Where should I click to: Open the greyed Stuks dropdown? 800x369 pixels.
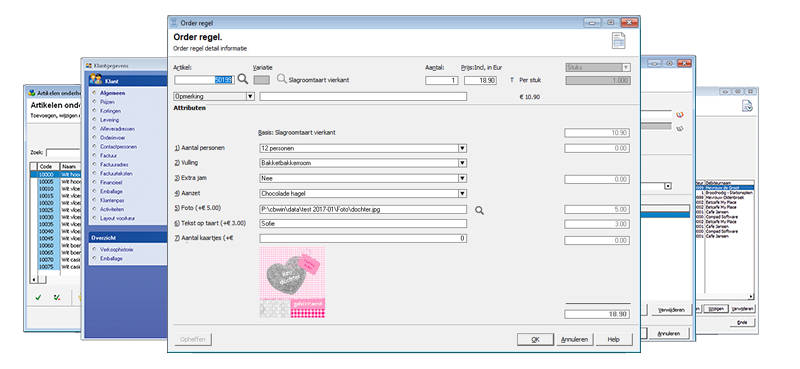coord(626,67)
